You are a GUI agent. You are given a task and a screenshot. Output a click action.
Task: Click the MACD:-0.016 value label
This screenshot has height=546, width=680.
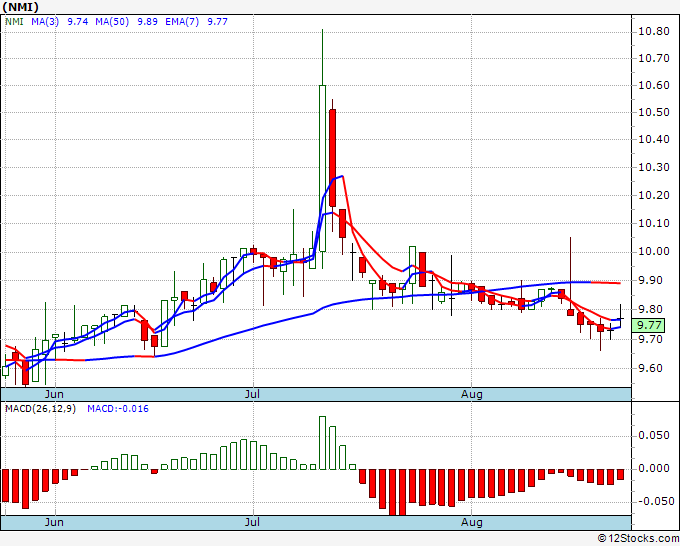tap(118, 409)
